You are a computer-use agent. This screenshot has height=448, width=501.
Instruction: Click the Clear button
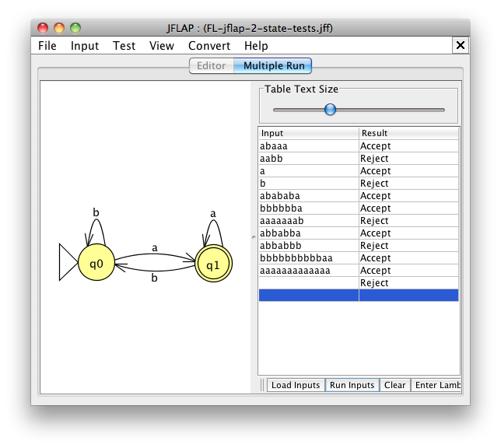pos(395,385)
